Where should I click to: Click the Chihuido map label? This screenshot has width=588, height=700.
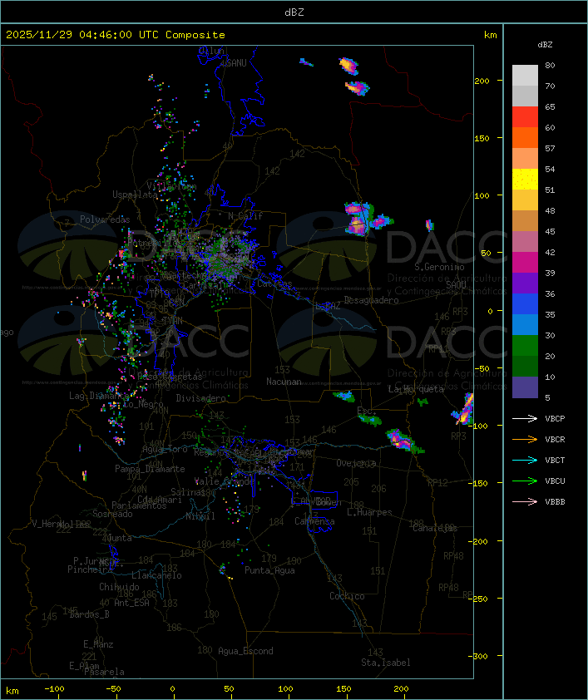(x=119, y=587)
